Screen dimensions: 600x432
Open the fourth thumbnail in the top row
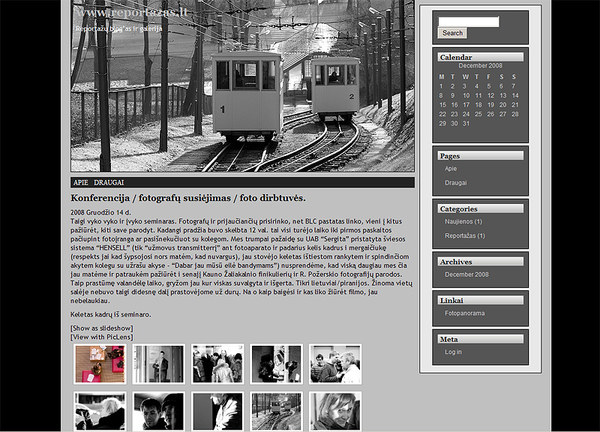(x=276, y=364)
